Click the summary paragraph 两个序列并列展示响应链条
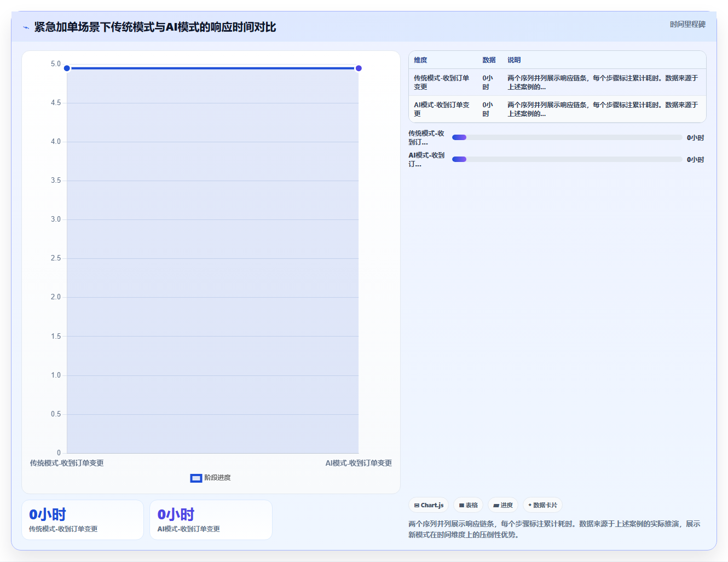Image resolution: width=728 pixels, height=562 pixels. click(x=554, y=529)
